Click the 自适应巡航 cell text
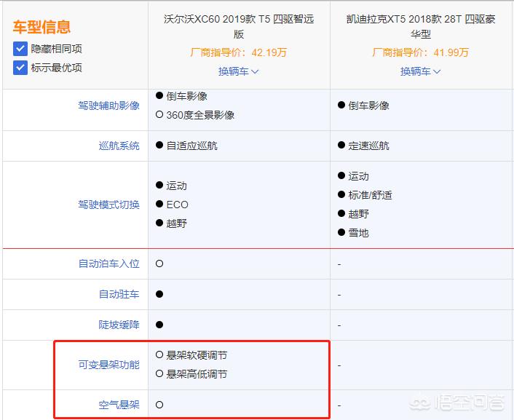This screenshot has width=514, height=420. (x=191, y=146)
